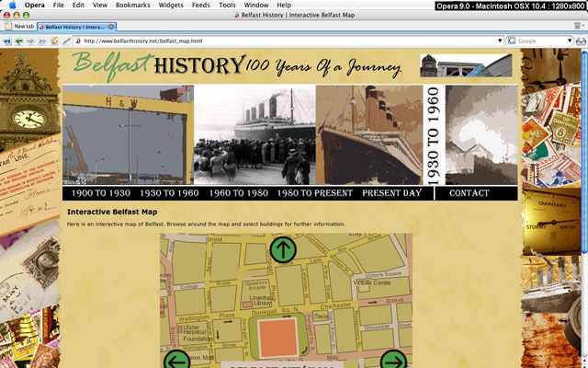This screenshot has height=368, width=588.
Task: Reload the page with the orange reload icon
Action: point(55,40)
